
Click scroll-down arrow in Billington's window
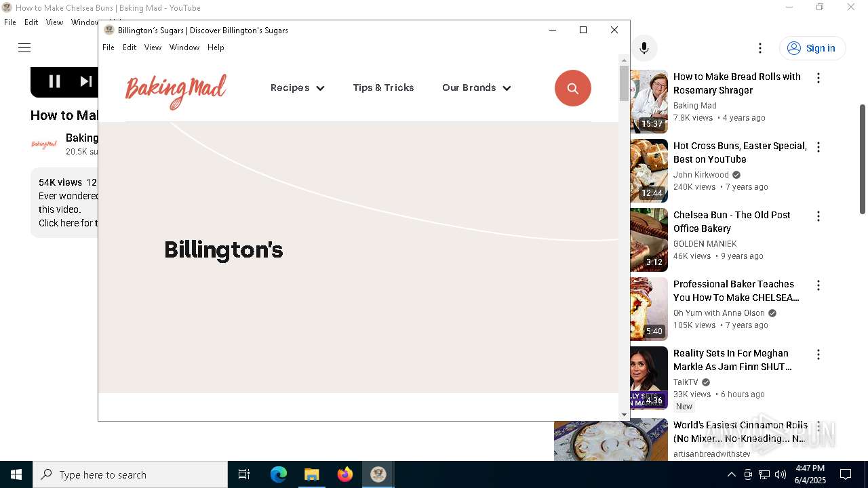point(625,414)
